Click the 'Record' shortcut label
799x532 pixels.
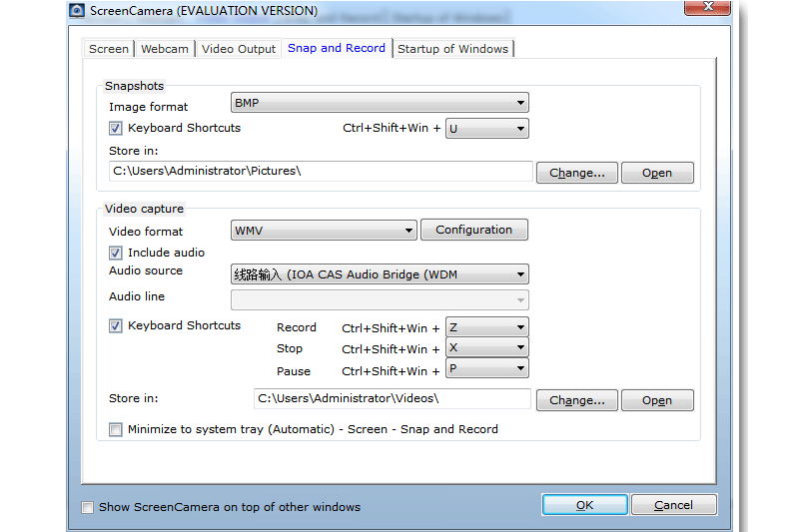coord(297,327)
